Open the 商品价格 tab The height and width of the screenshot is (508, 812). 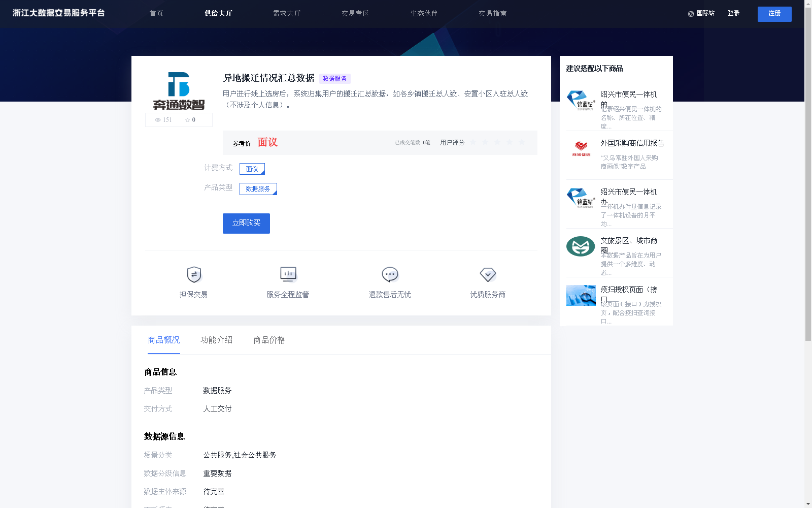click(x=269, y=340)
